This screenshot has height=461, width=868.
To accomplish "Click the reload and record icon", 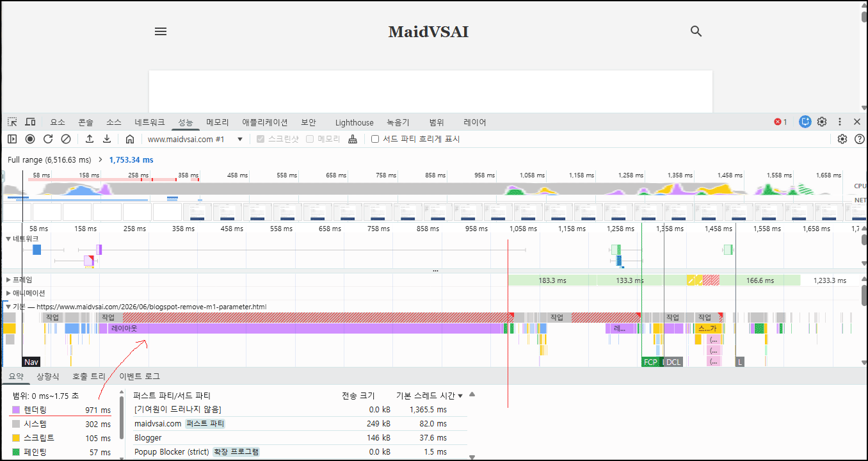I will 48,139.
